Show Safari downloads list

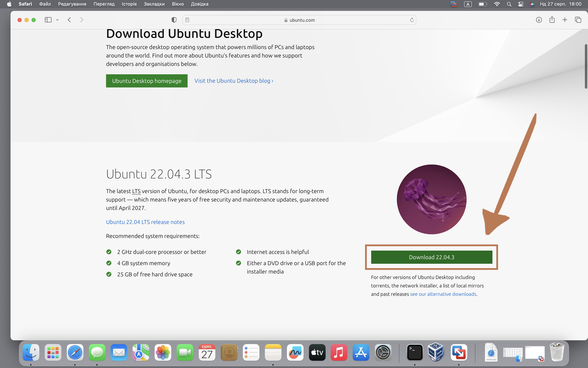(x=539, y=20)
